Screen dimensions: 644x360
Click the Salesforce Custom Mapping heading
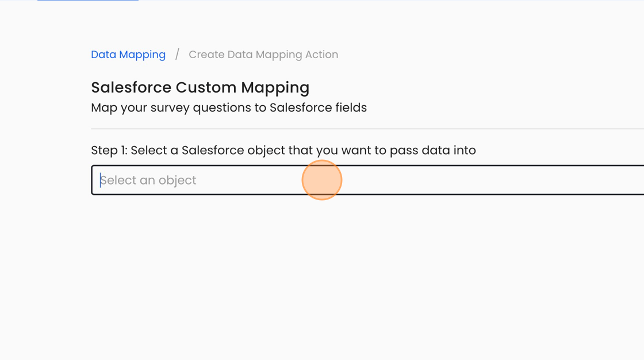pos(200,87)
